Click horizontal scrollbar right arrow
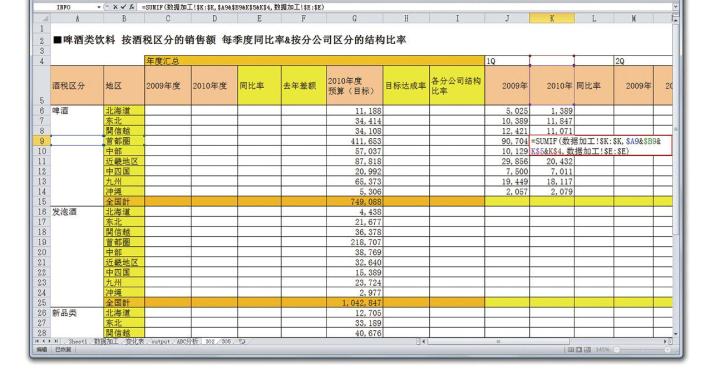720x378 pixels. pos(665,341)
